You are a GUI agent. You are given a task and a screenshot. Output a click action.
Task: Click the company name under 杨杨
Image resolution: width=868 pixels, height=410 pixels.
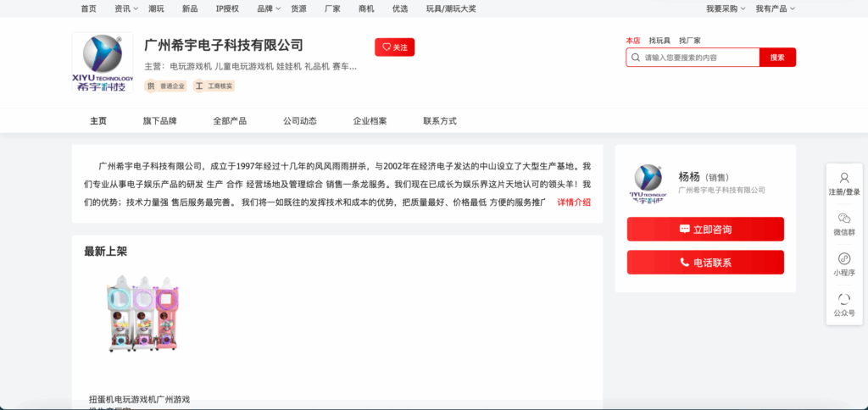click(x=722, y=190)
